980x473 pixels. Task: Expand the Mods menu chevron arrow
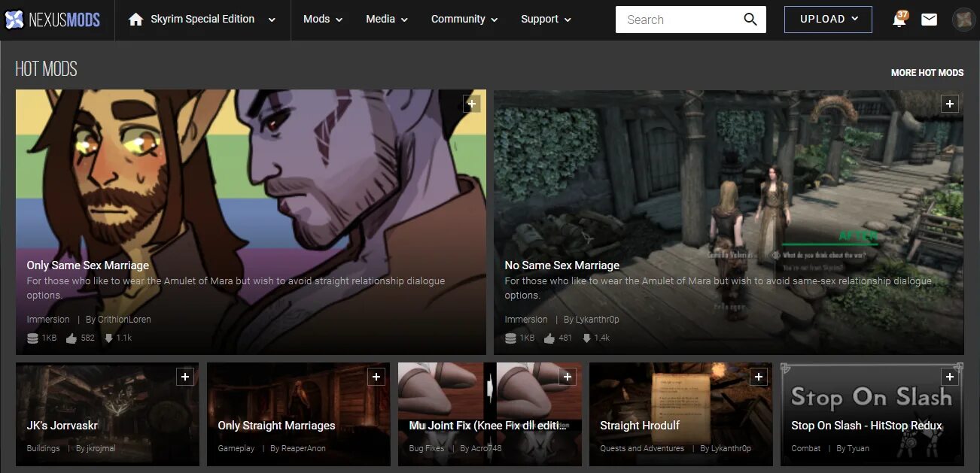tap(339, 20)
